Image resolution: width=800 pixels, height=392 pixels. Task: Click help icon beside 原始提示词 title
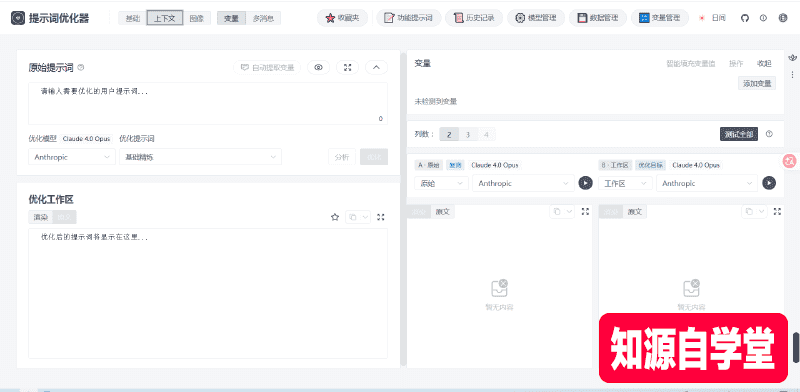pyautogui.click(x=81, y=67)
